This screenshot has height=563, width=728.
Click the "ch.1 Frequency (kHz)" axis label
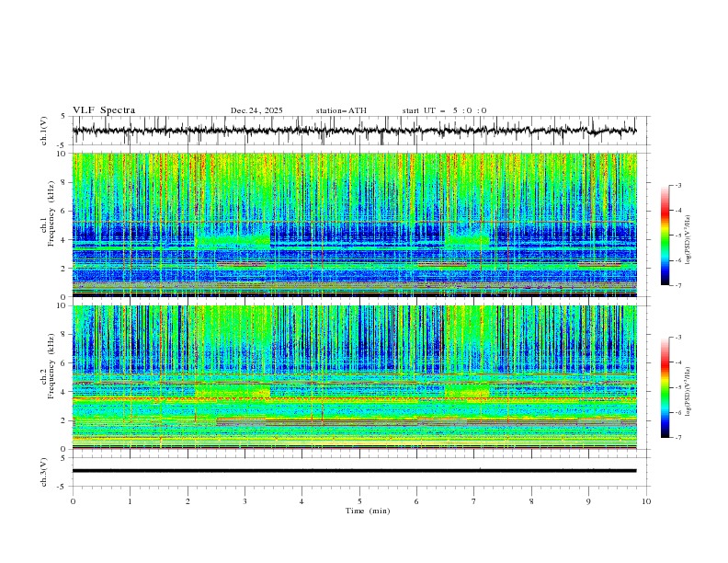(49, 213)
